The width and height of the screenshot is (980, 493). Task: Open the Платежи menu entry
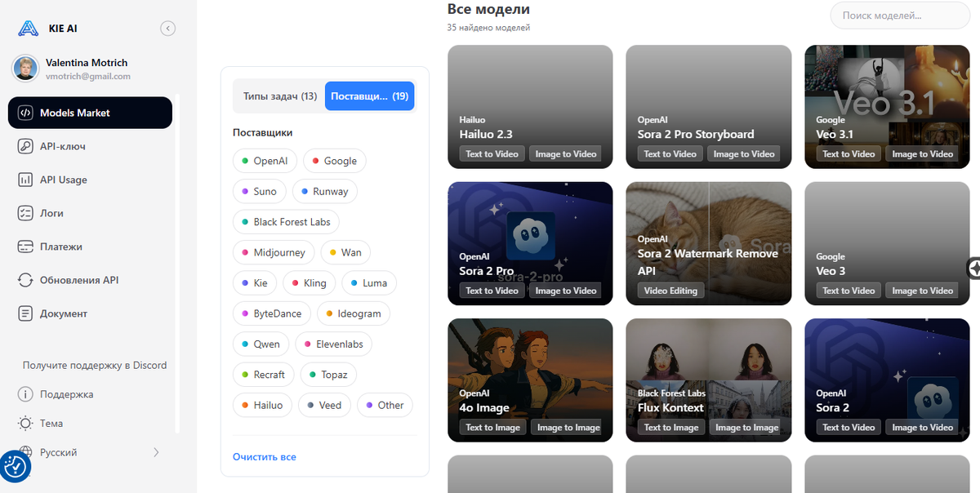[x=90, y=246]
